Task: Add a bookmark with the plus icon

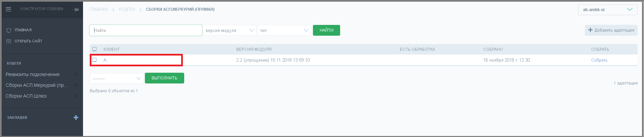Action: (76, 117)
